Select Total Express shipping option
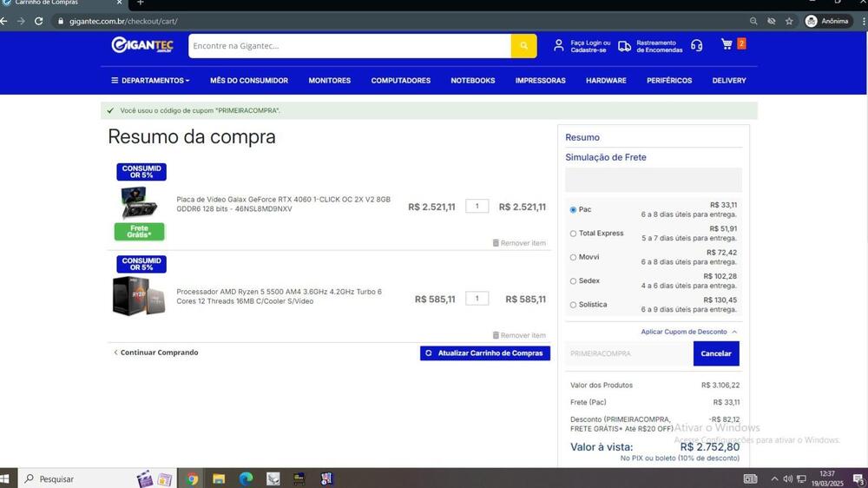 click(573, 234)
